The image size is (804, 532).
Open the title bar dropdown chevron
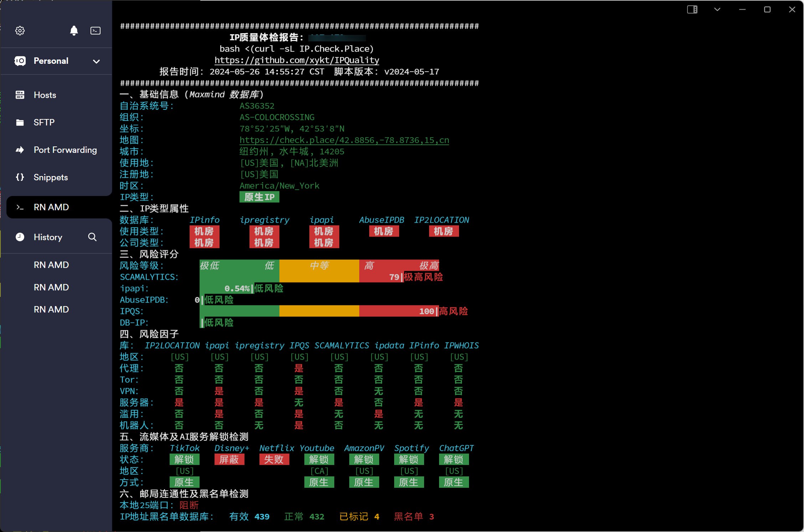coord(717,10)
